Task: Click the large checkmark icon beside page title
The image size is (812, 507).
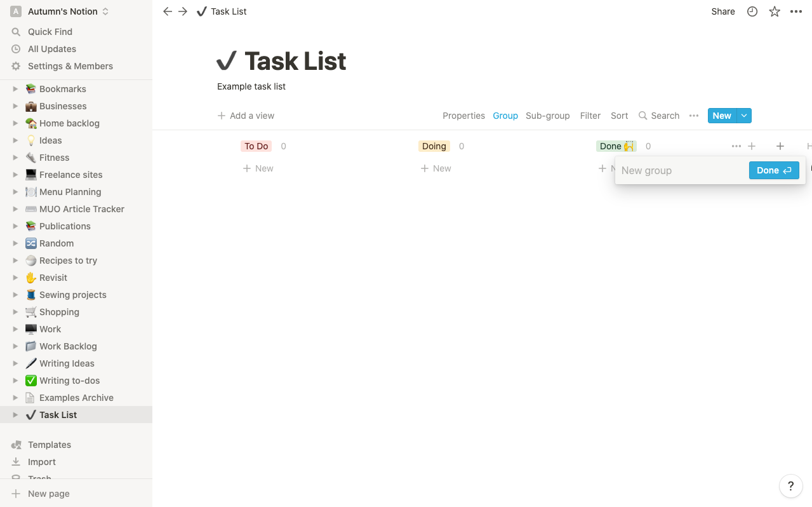Action: point(227,61)
